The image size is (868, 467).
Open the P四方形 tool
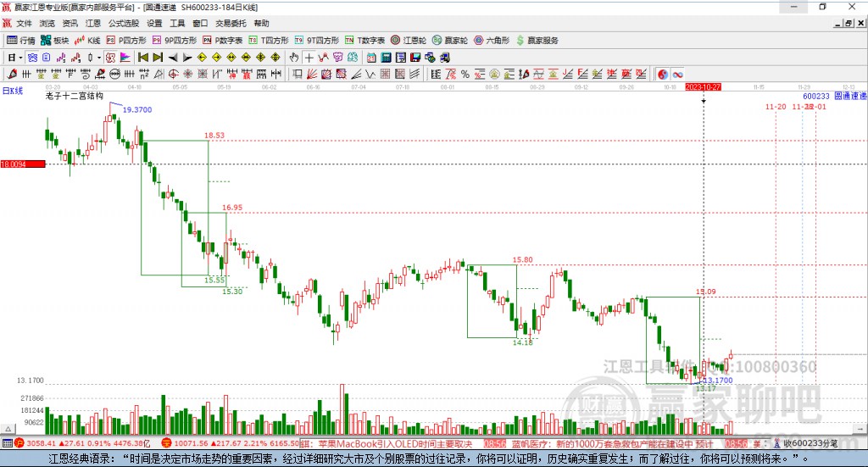click(x=126, y=41)
